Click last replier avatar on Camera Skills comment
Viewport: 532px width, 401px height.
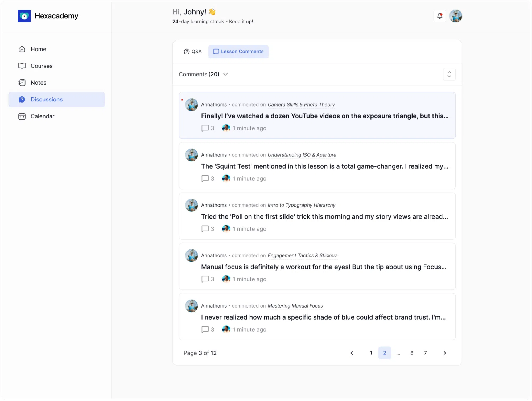tap(226, 128)
